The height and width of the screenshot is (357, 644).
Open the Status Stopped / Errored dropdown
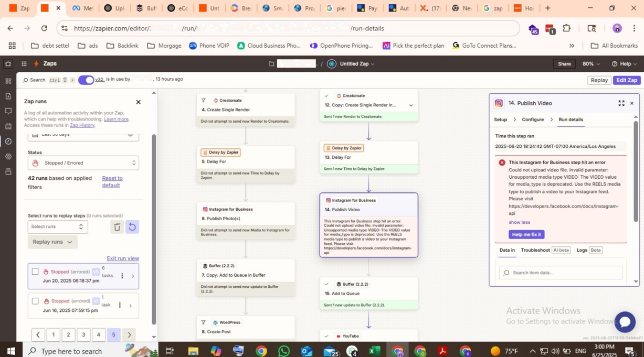click(x=83, y=163)
